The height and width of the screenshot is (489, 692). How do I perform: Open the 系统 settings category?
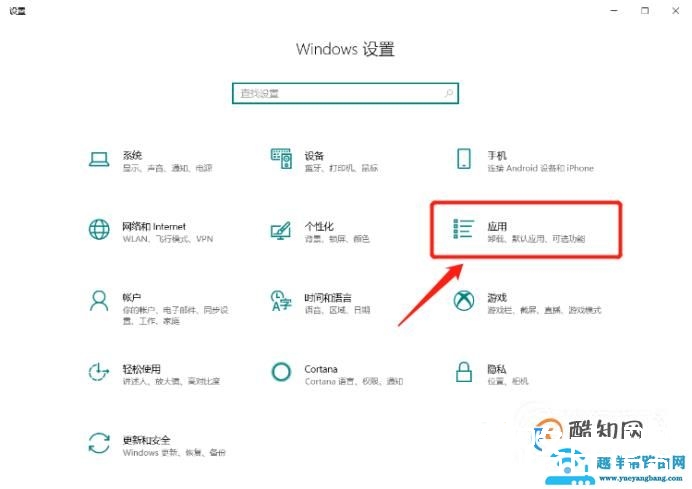coord(132,155)
